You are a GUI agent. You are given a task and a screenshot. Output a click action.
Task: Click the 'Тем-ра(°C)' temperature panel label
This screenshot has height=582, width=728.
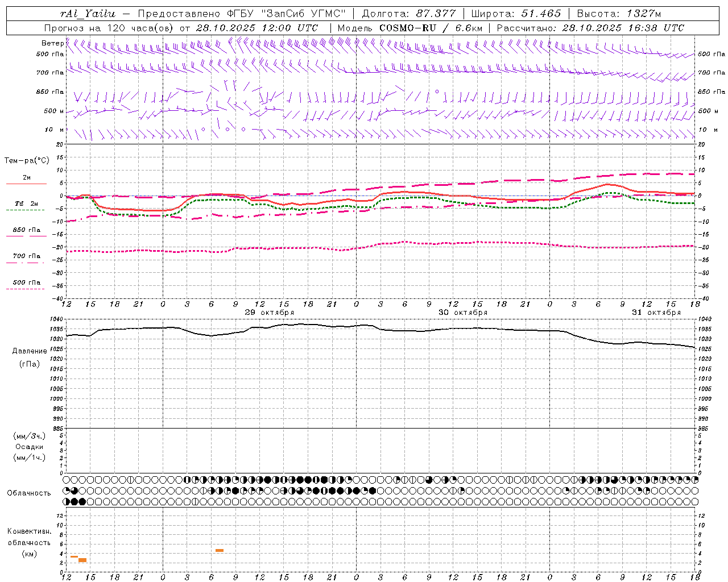point(27,161)
